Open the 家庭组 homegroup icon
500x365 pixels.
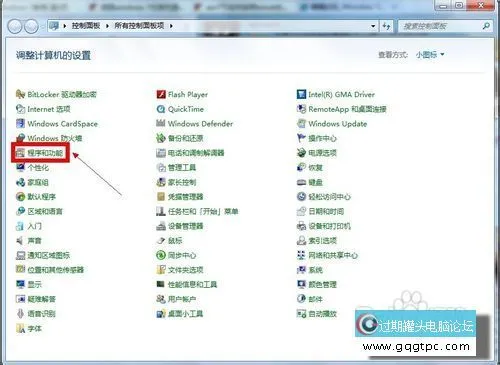20,182
